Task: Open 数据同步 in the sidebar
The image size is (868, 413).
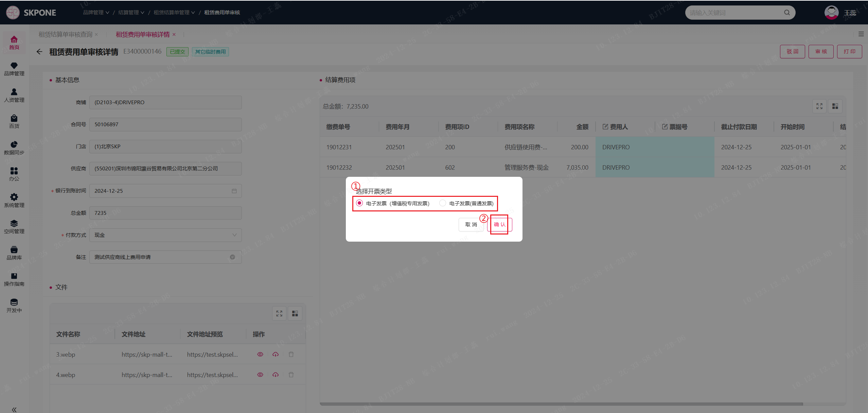Action: pos(14,148)
